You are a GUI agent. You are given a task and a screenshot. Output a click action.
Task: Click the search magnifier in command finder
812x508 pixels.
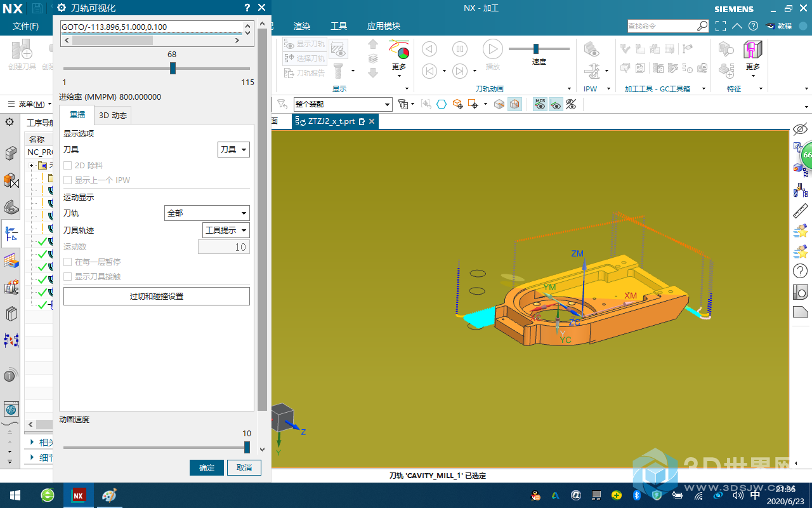(702, 26)
